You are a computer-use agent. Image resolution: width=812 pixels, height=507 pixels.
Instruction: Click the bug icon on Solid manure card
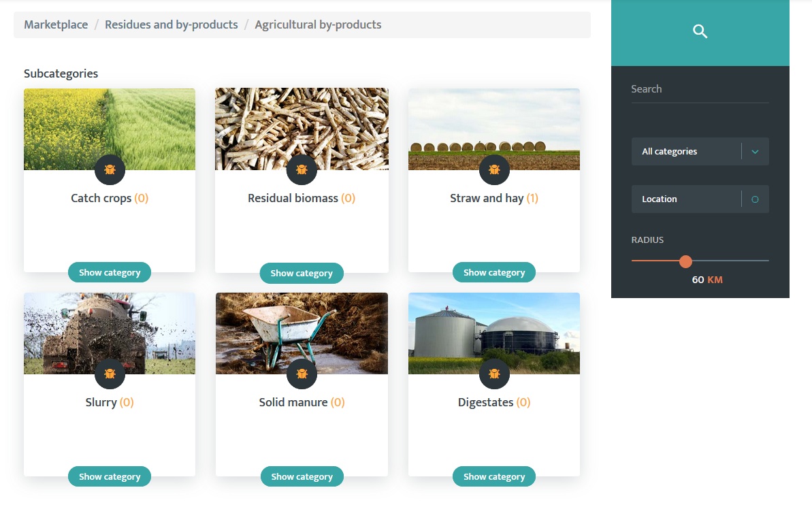pyautogui.click(x=302, y=374)
